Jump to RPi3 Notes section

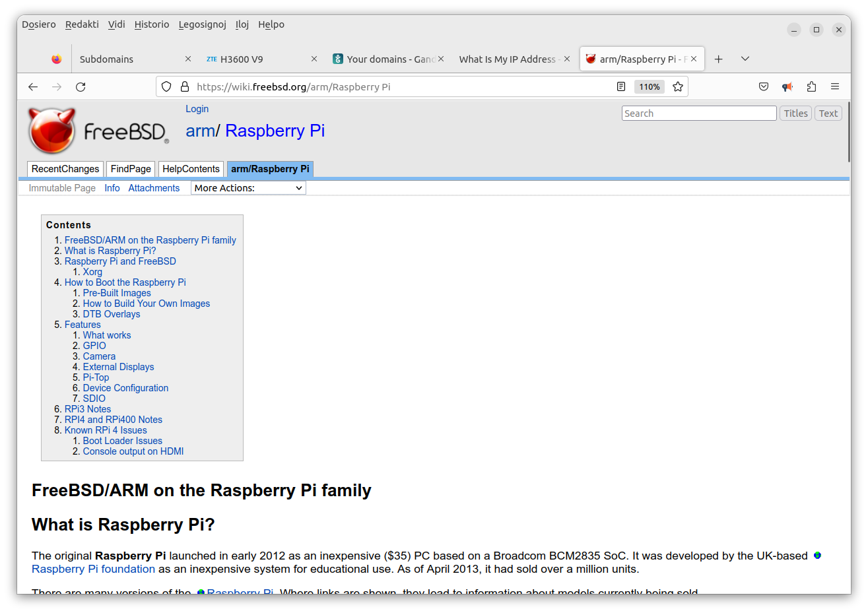point(88,409)
